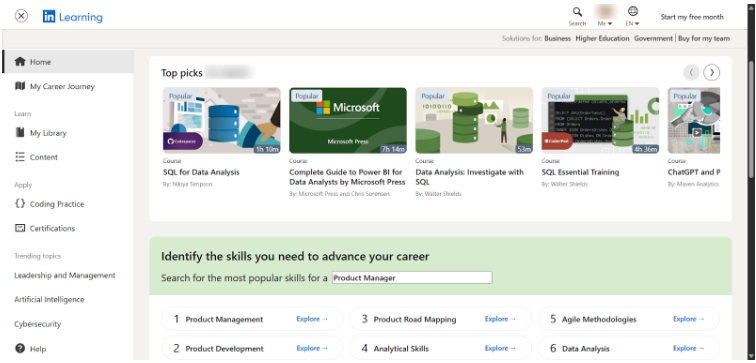Explore the Product Development skill

[312, 348]
